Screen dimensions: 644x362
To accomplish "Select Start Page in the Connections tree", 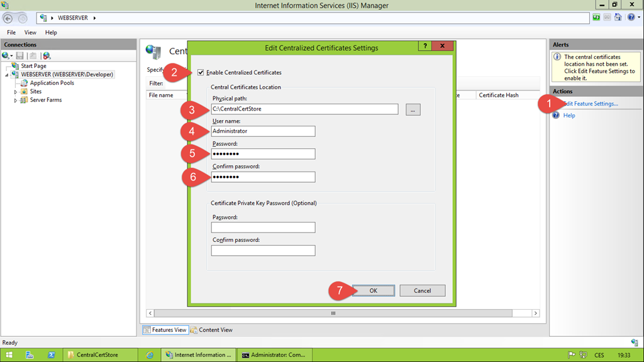I will tap(33, 65).
